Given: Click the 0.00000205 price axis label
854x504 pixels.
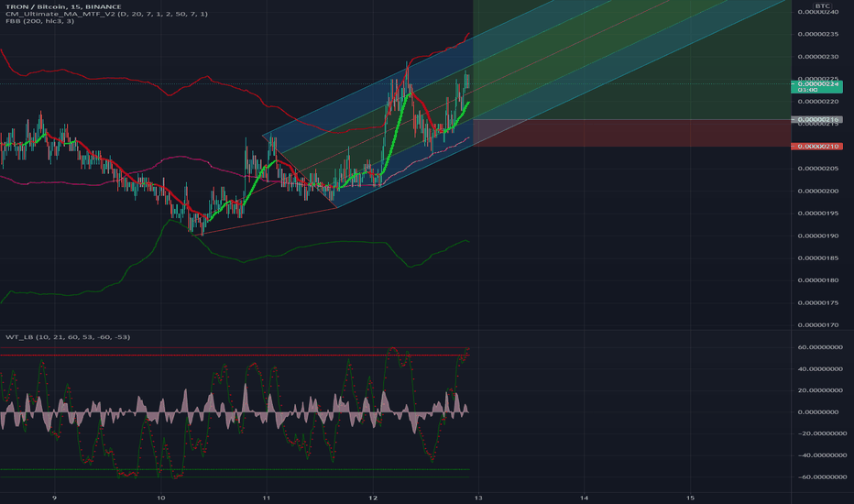Looking at the screenshot, I should (818, 169).
